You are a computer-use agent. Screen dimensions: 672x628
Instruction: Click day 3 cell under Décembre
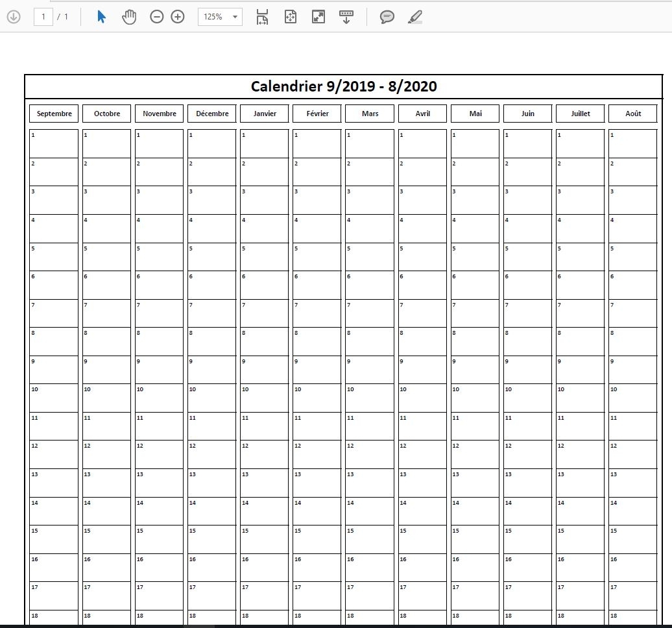[212, 200]
